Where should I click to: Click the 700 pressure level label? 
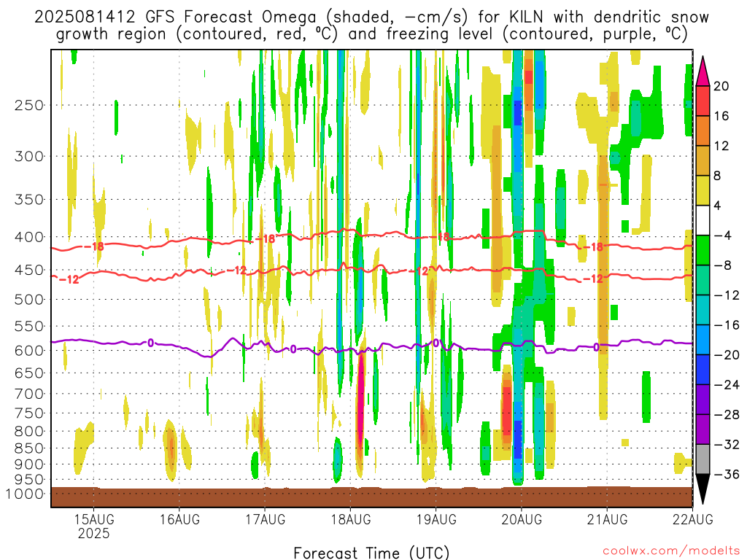(x=29, y=394)
